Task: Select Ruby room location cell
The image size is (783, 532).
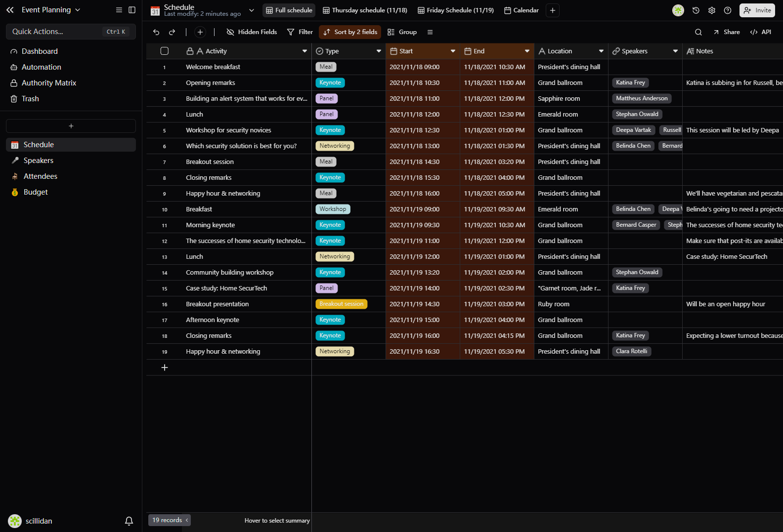Action: (x=571, y=304)
